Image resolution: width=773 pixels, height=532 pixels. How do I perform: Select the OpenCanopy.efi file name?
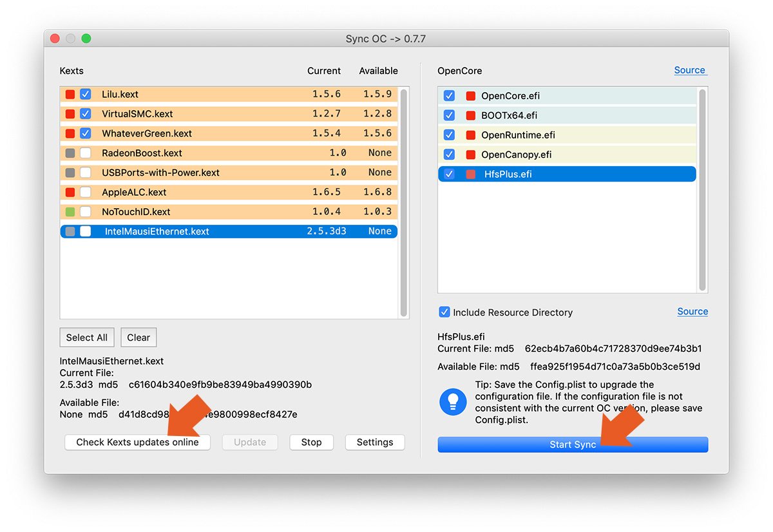tap(516, 155)
